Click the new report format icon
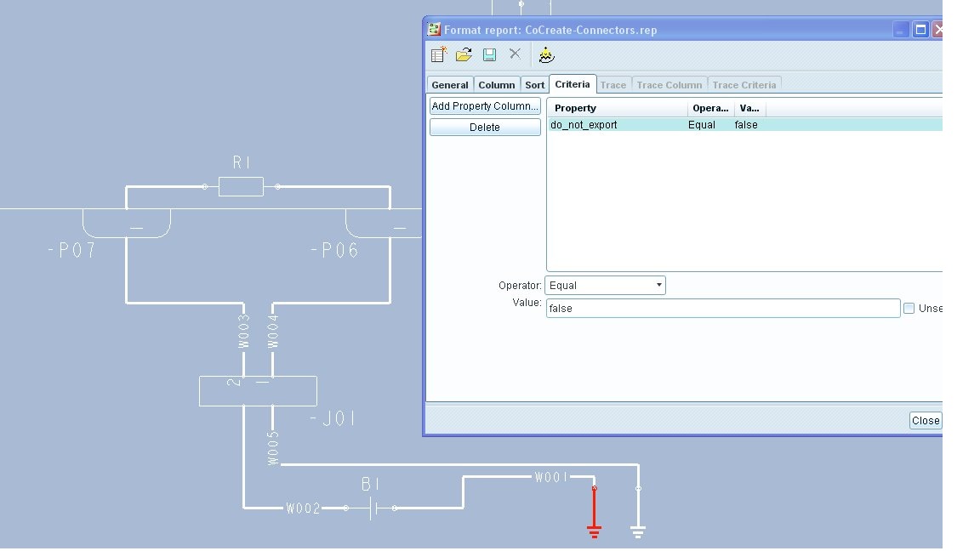This screenshot has width=980, height=551. pos(439,55)
